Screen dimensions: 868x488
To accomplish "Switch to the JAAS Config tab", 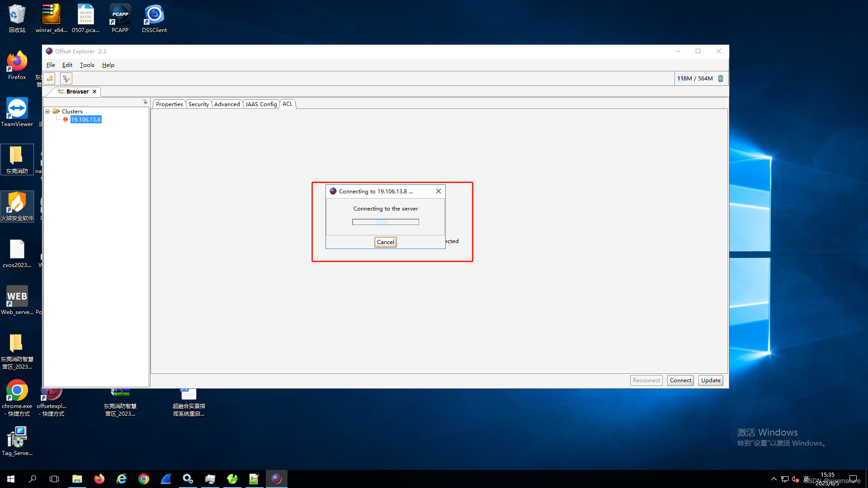I will coord(261,104).
